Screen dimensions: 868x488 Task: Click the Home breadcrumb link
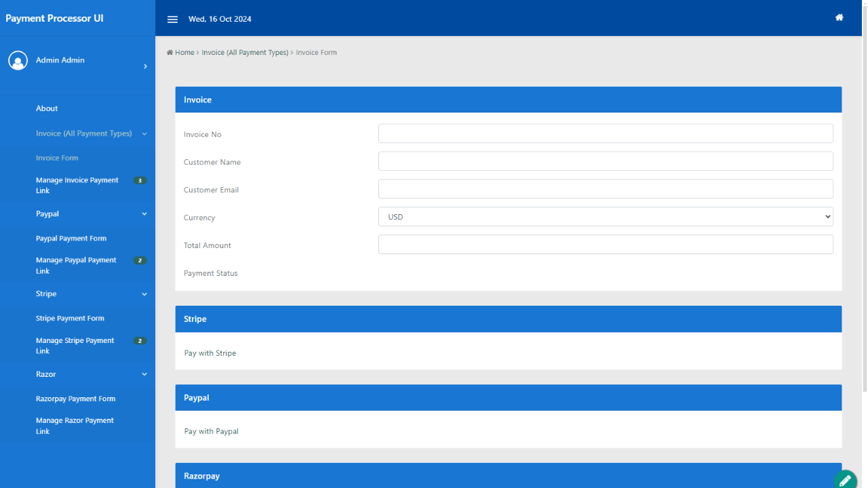coord(184,52)
